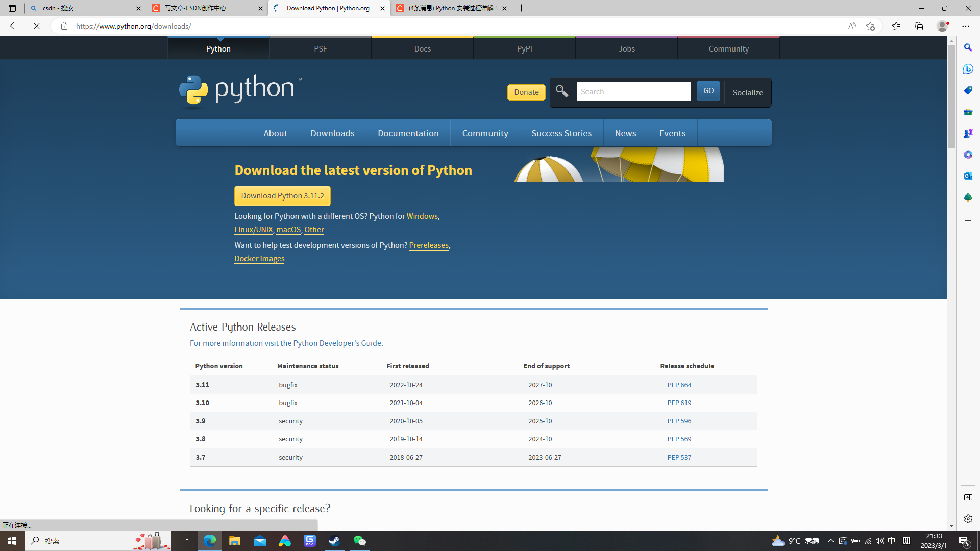Open the Search sidebar panel

click(968, 47)
